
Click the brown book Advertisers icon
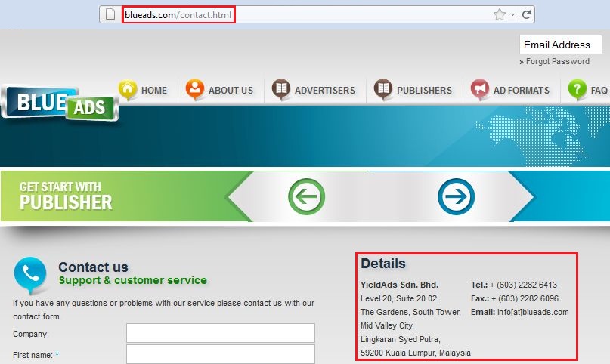(281, 89)
